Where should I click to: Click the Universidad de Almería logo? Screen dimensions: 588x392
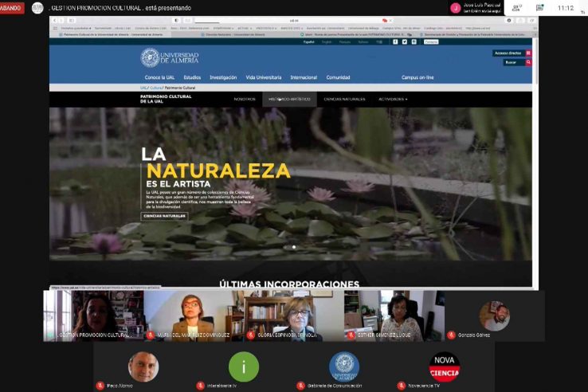pos(170,57)
